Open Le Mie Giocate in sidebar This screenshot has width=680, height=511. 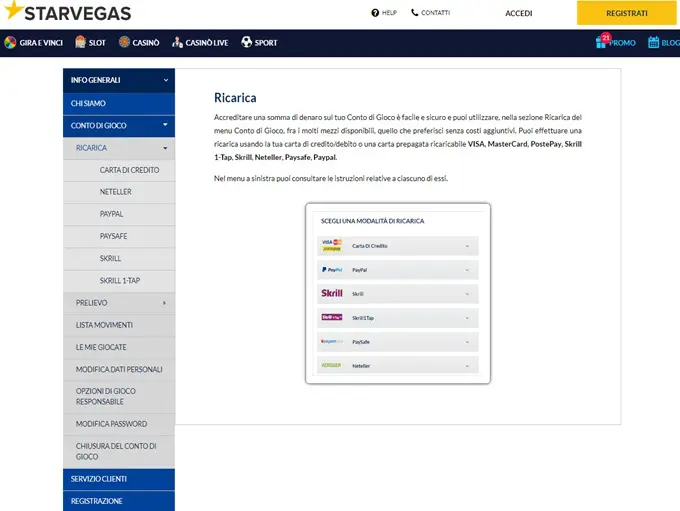pyautogui.click(x=119, y=347)
